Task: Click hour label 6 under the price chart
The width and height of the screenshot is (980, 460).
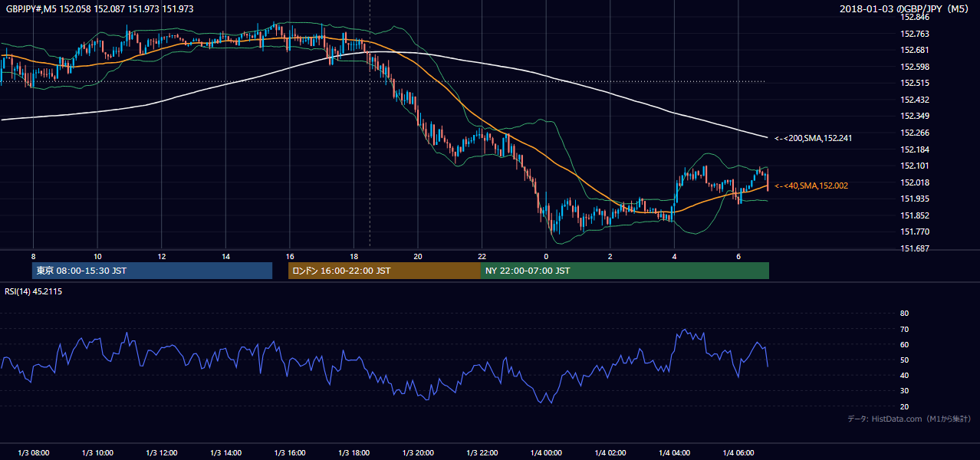Action: 738,256
